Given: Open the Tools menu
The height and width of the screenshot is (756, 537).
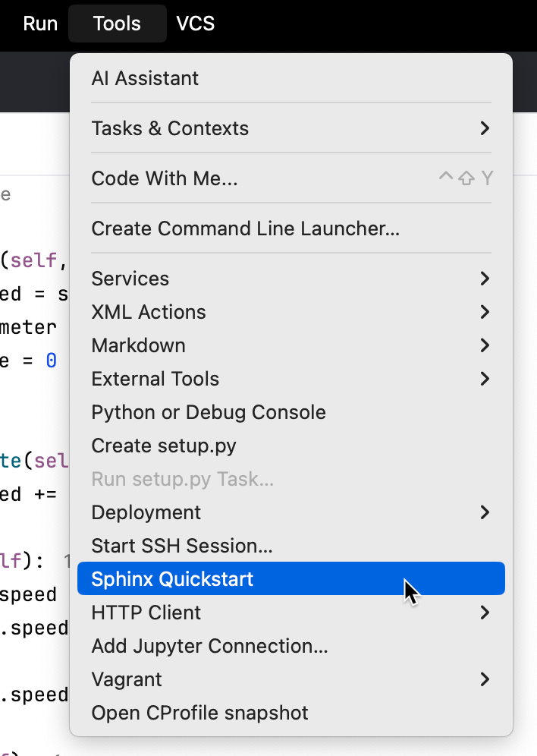Looking at the screenshot, I should 117,24.
